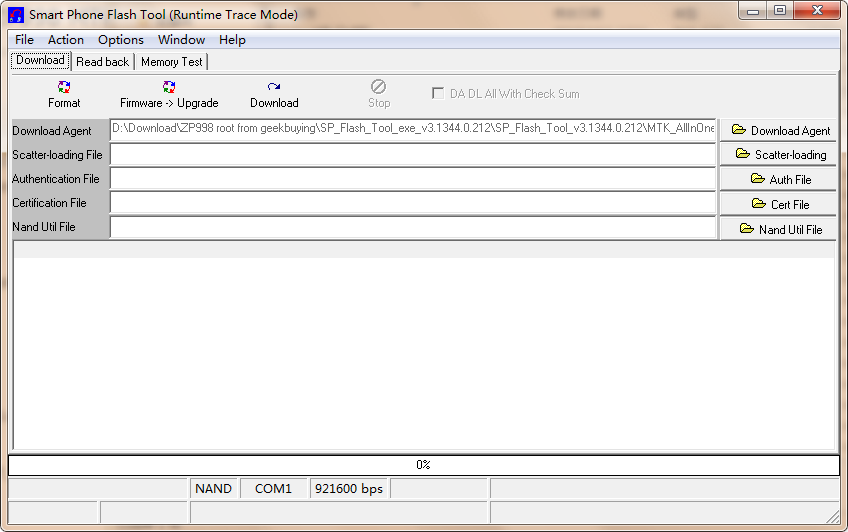This screenshot has height=532, width=848.
Task: Click the Nand Util File button
Action: coord(778,229)
